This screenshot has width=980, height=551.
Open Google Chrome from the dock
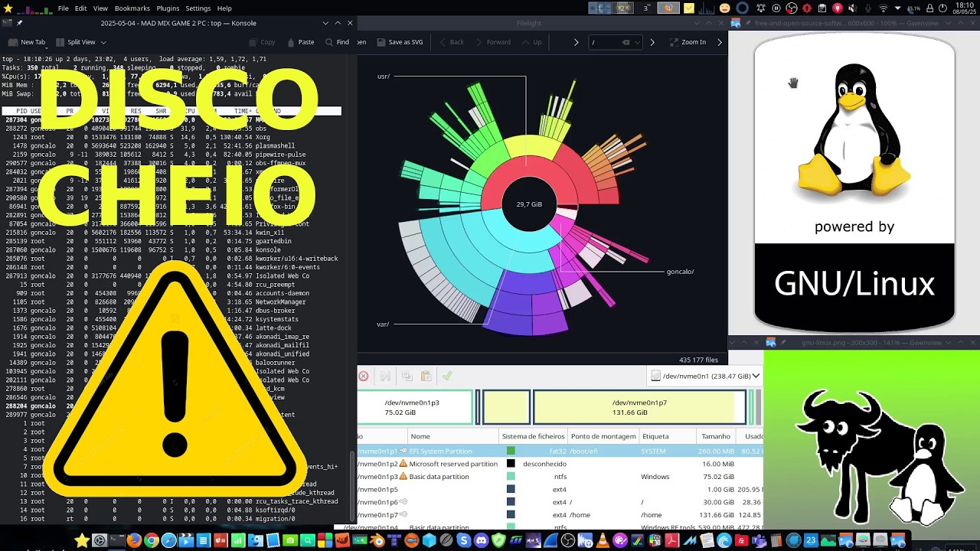tap(151, 541)
